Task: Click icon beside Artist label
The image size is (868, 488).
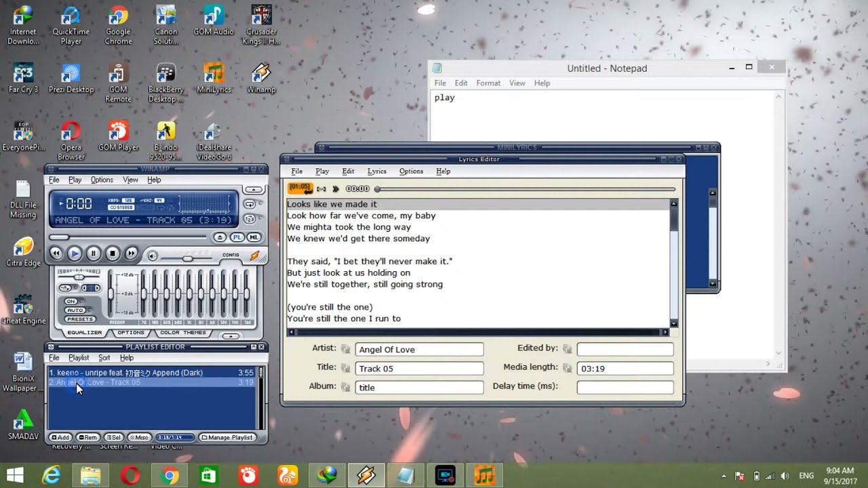Action: (x=346, y=349)
